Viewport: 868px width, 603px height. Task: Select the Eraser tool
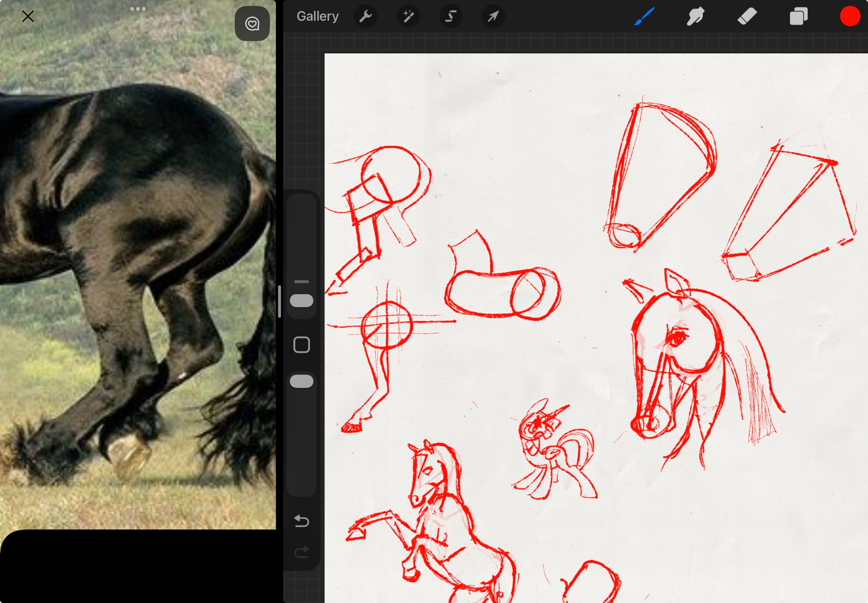(x=747, y=16)
